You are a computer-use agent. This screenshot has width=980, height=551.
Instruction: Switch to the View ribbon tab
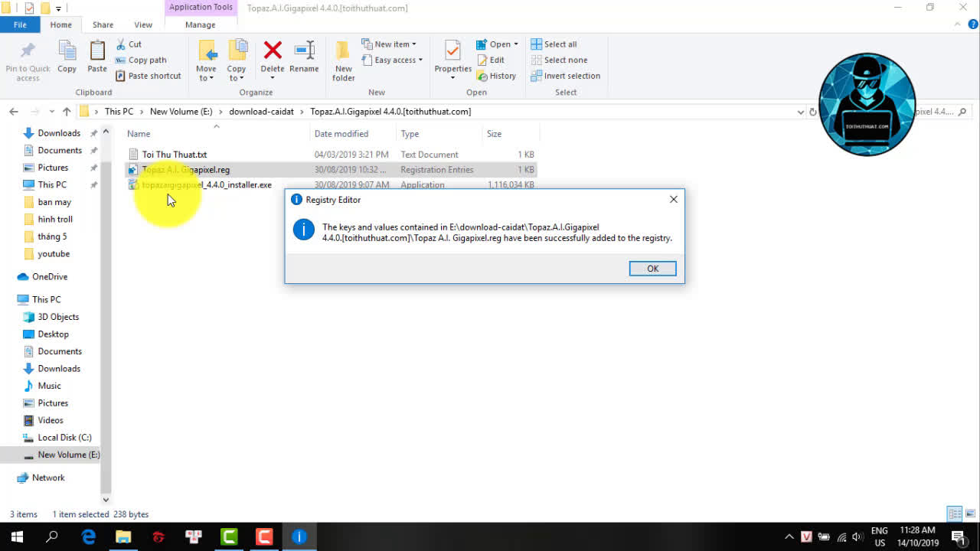[143, 24]
